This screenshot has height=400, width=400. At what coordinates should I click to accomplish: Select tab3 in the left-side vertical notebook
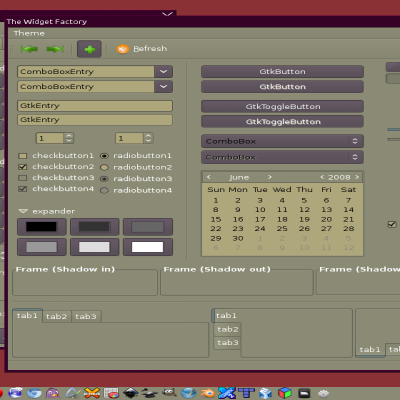pos(228,343)
